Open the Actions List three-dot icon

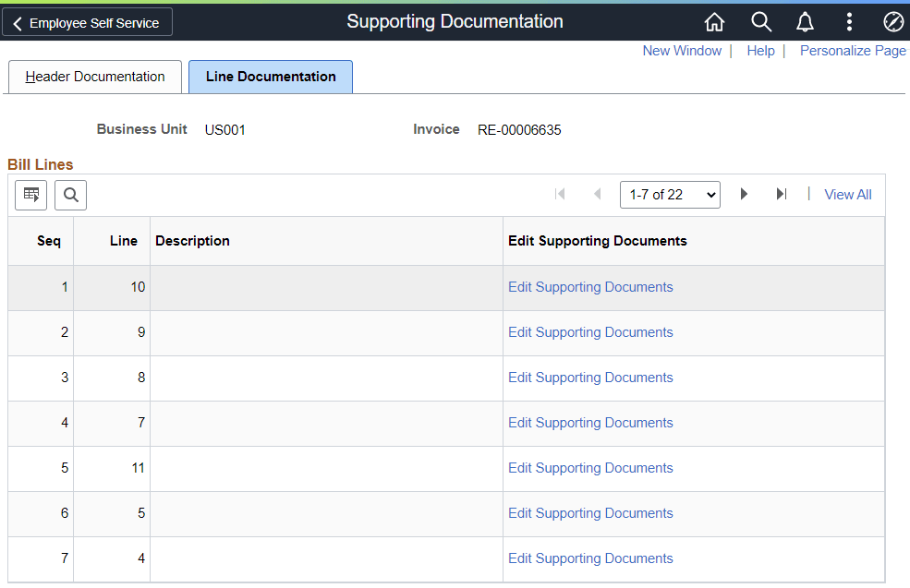coord(849,21)
